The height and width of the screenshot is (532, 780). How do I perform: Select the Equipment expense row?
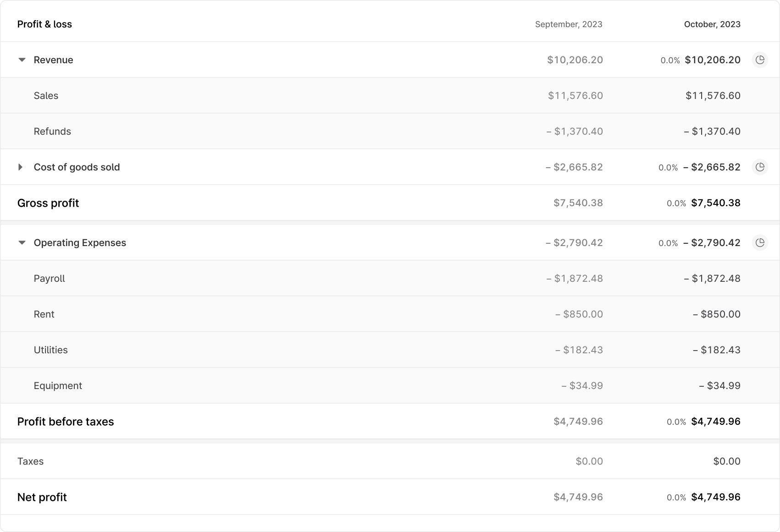[390, 385]
